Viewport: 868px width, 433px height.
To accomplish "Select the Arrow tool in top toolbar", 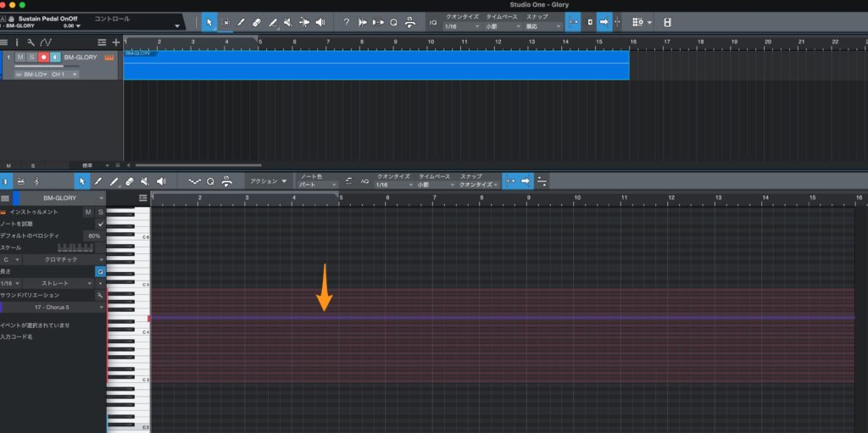I will (209, 22).
